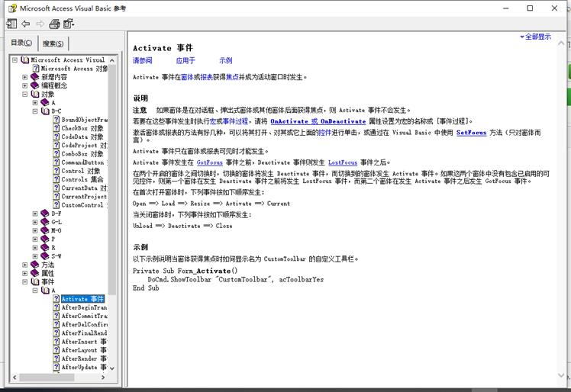Expand the 新增内容 tree node
Viewport: 571px width, 392px height.
coord(24,77)
